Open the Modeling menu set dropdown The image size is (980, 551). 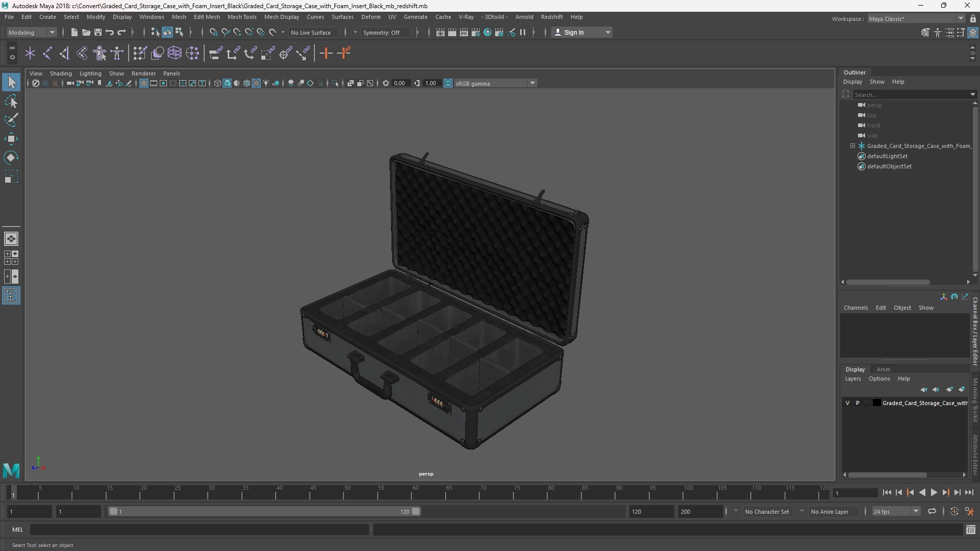pos(32,33)
